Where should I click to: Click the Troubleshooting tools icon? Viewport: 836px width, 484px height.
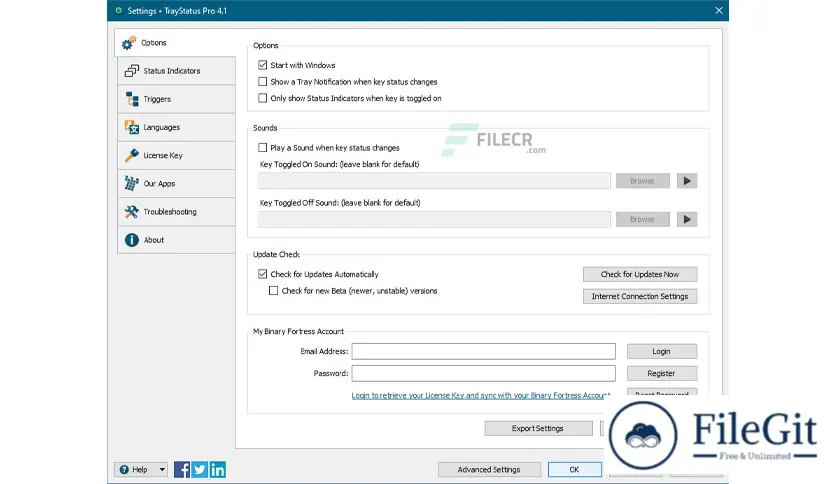tap(131, 212)
